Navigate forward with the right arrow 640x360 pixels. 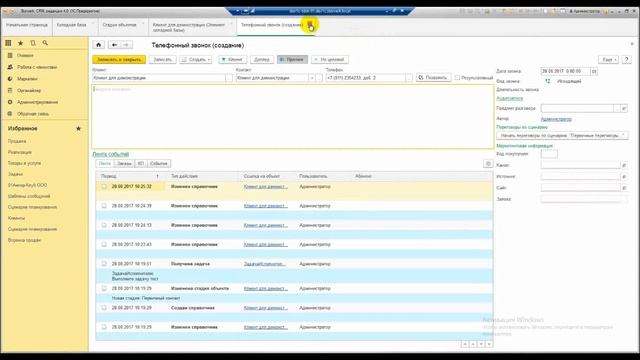point(126,45)
